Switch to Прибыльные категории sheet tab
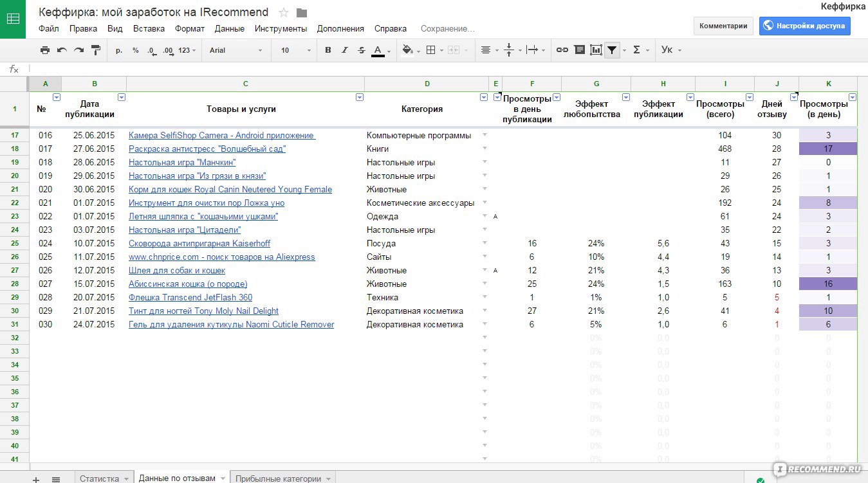868x483 pixels. [x=282, y=478]
